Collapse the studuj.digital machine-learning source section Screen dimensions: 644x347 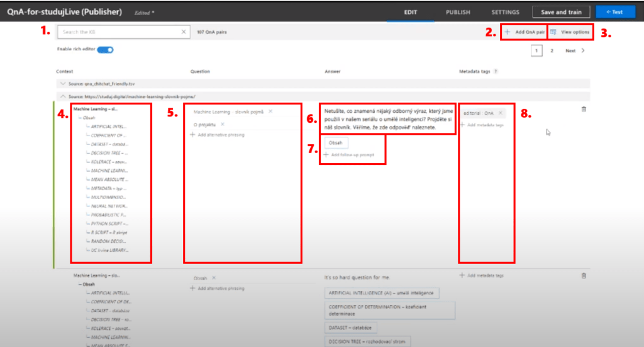(62, 96)
